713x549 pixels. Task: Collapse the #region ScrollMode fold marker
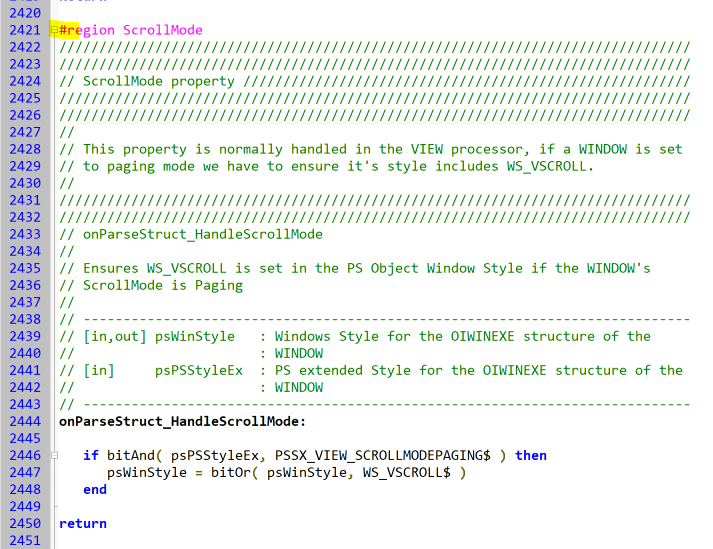tap(54, 30)
